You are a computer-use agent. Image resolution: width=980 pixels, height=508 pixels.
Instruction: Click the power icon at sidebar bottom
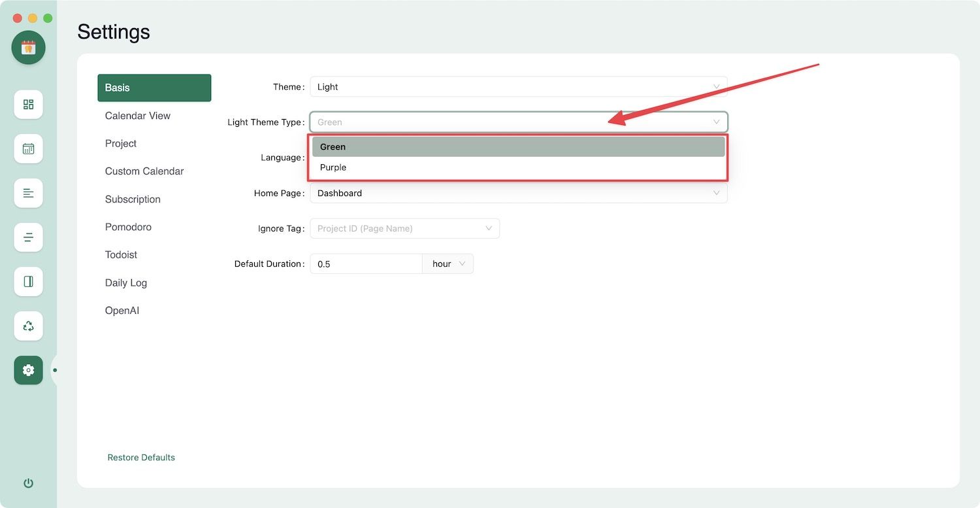28,483
